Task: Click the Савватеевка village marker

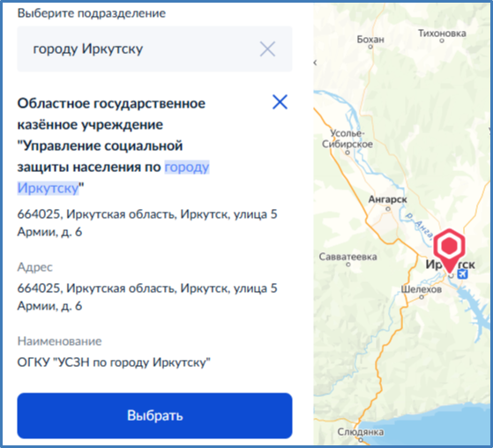Action: coord(348,265)
